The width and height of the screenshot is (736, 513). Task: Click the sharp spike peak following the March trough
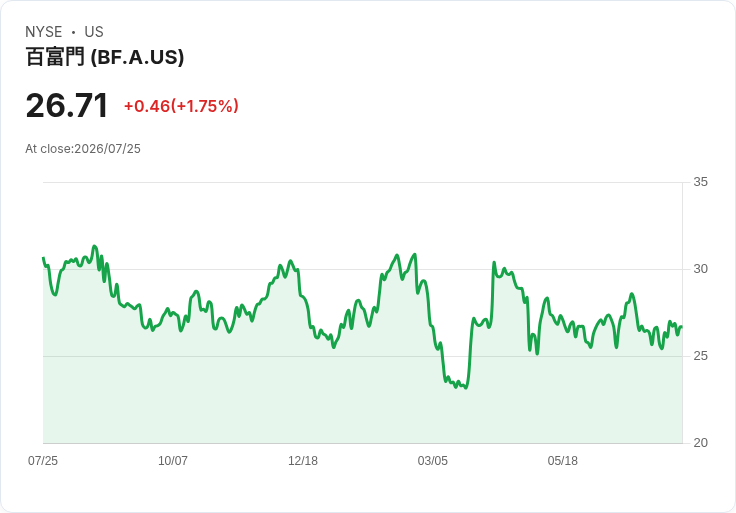pos(494,262)
